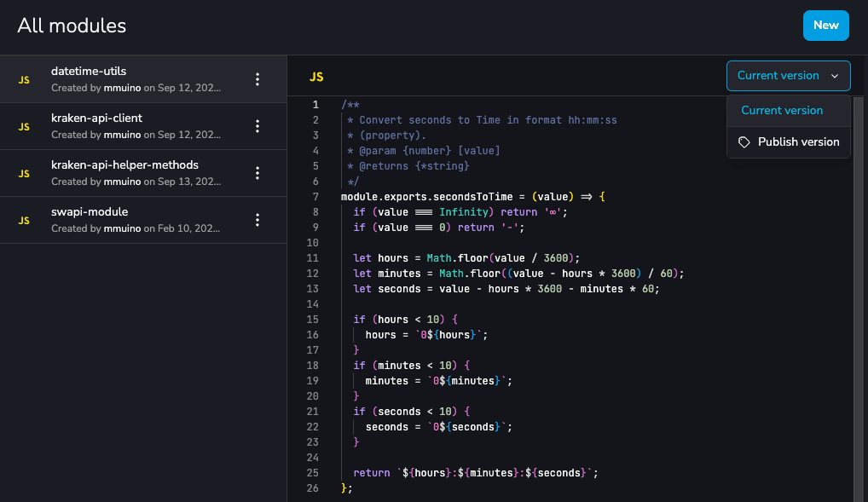
Task: Click the vertical scrollbar of the code editor
Action: pos(858,299)
